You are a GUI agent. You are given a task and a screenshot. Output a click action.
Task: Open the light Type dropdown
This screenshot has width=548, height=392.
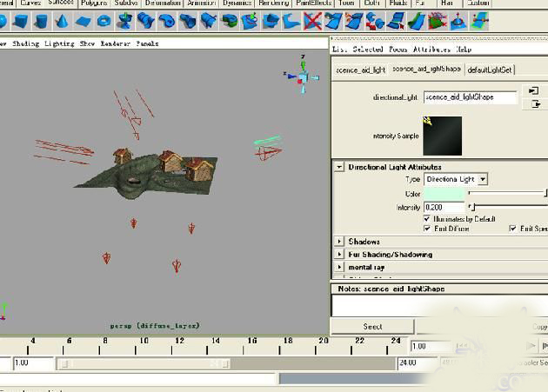(x=456, y=179)
